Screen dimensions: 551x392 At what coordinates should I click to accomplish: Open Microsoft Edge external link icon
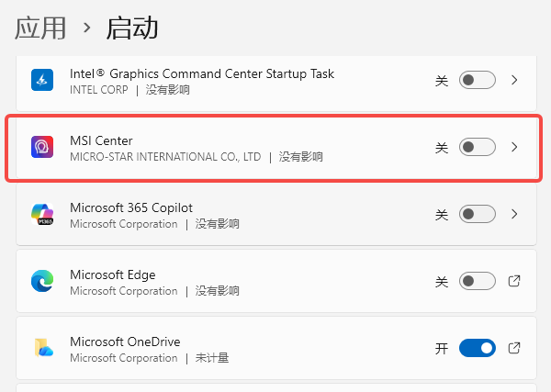point(514,281)
